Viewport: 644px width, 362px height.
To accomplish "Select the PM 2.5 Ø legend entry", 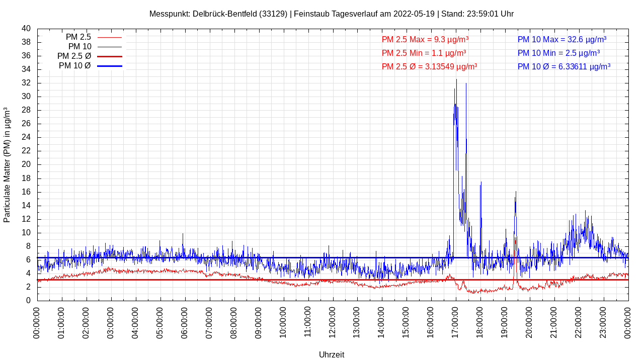I will pos(74,56).
